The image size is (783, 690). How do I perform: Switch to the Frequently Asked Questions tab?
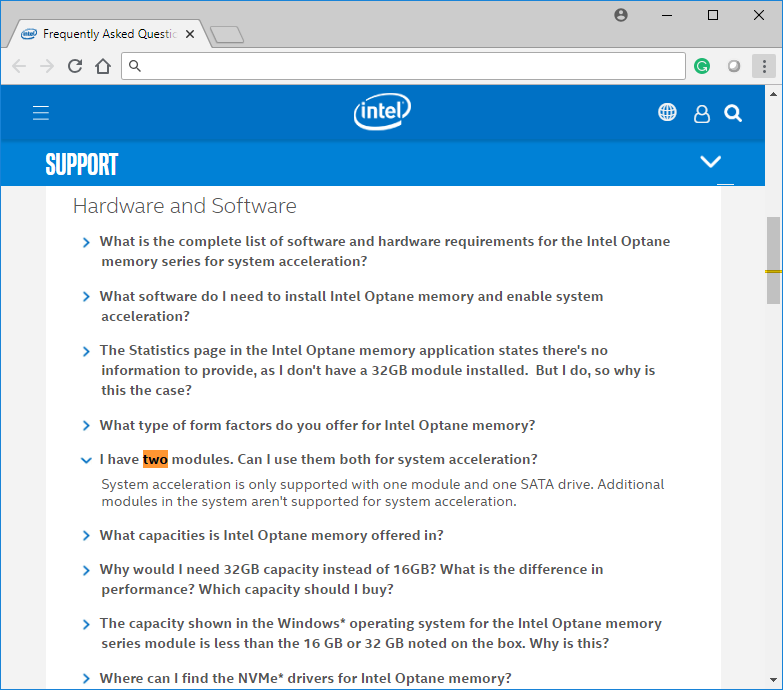(108, 34)
